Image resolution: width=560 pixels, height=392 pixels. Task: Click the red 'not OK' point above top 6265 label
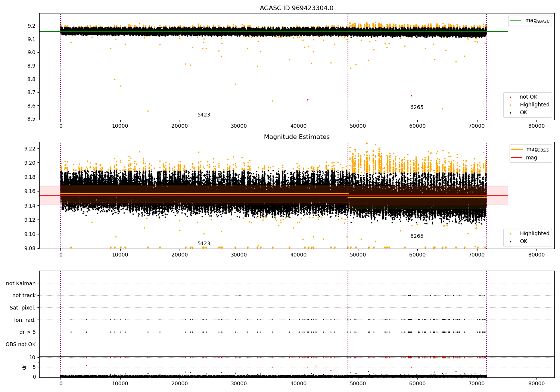[411, 96]
